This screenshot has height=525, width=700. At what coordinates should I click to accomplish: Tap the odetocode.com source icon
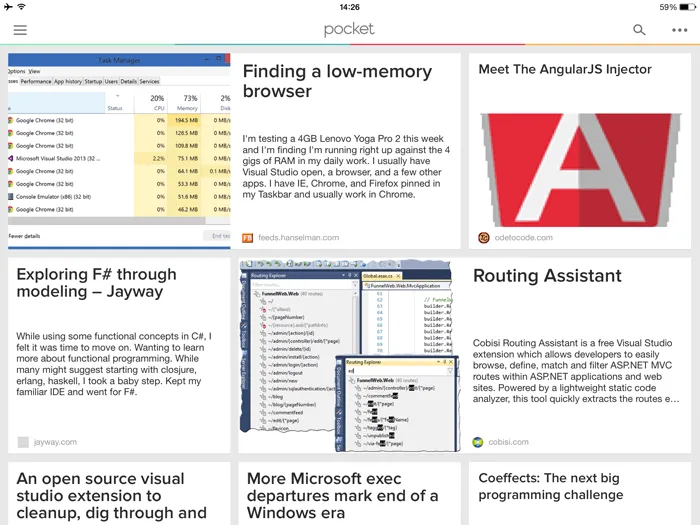(484, 237)
